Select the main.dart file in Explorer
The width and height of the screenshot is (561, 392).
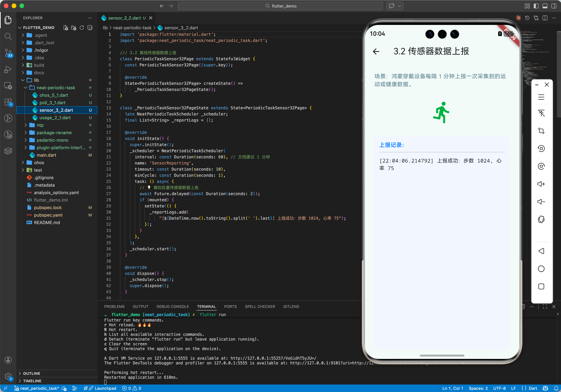click(x=47, y=155)
